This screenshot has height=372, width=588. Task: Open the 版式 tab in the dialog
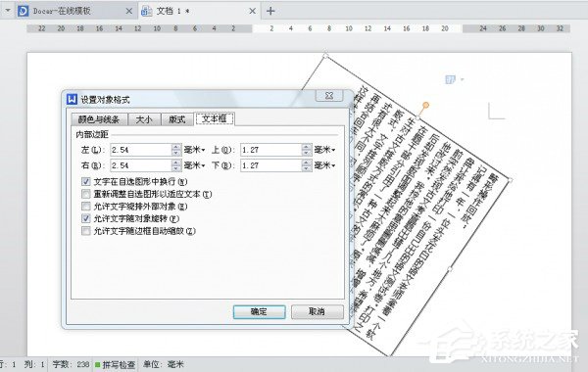coord(177,119)
